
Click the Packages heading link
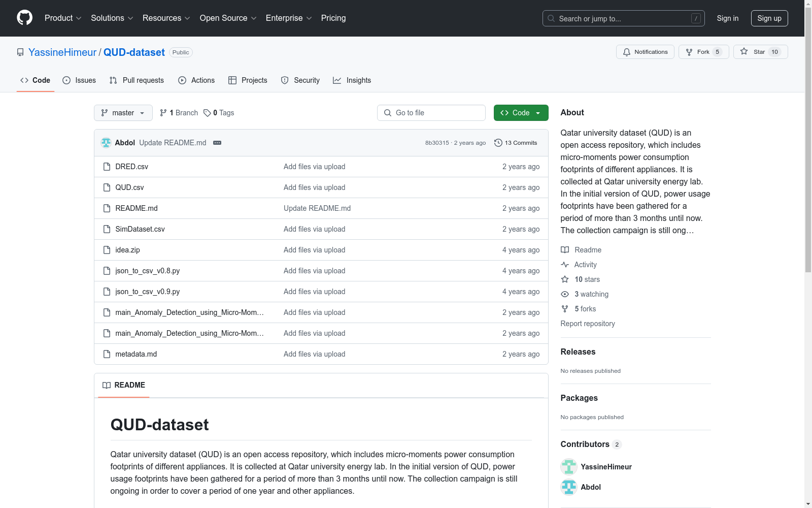[x=579, y=398]
